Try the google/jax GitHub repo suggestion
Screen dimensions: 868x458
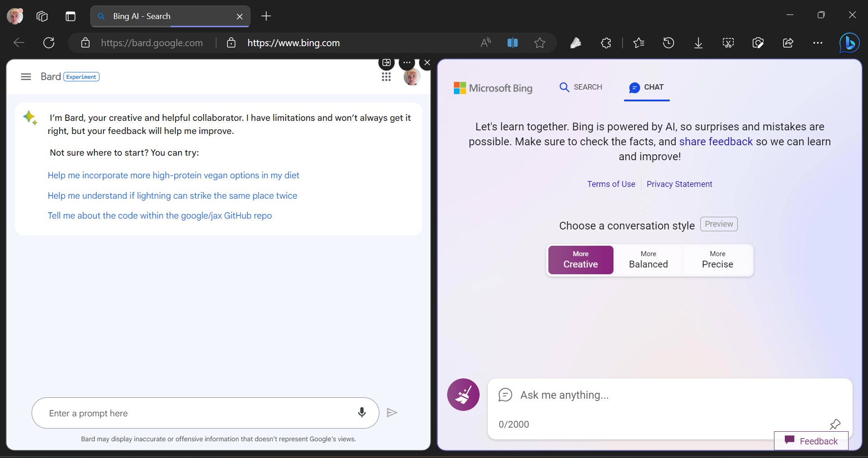(x=160, y=215)
